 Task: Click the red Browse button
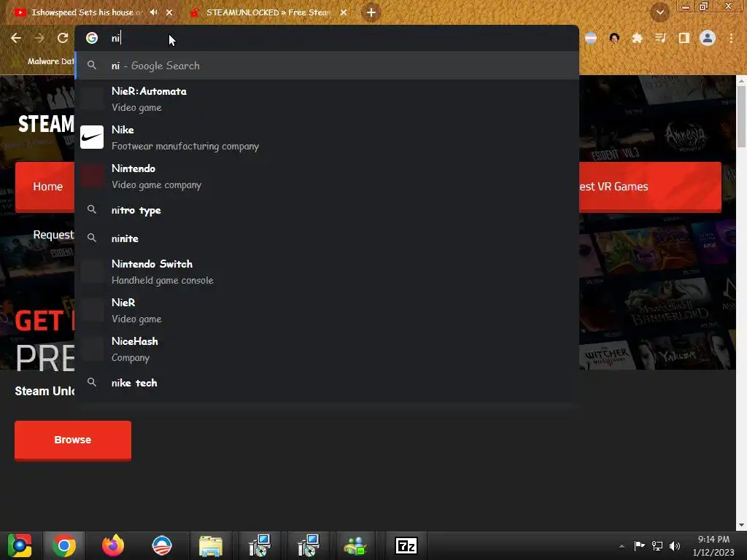pos(73,440)
